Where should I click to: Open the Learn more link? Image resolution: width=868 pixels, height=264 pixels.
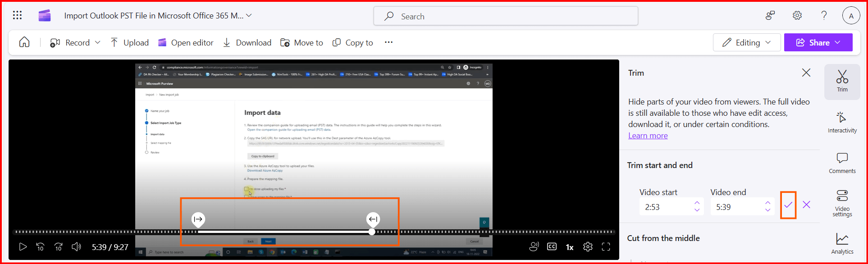[648, 136]
